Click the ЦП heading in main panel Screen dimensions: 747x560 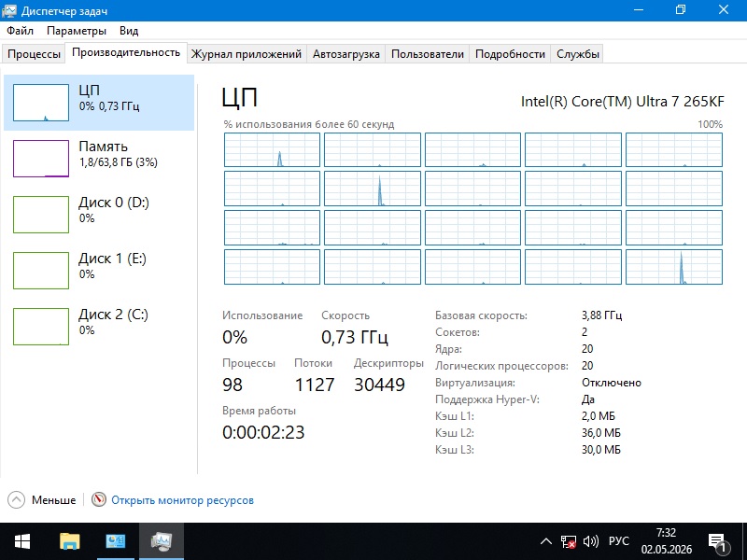pyautogui.click(x=240, y=98)
